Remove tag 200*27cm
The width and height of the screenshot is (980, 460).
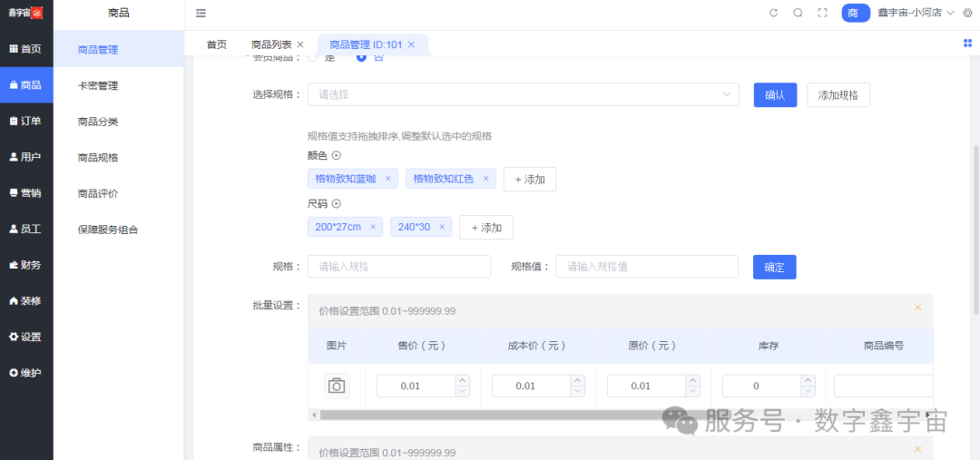pyautogui.click(x=373, y=227)
